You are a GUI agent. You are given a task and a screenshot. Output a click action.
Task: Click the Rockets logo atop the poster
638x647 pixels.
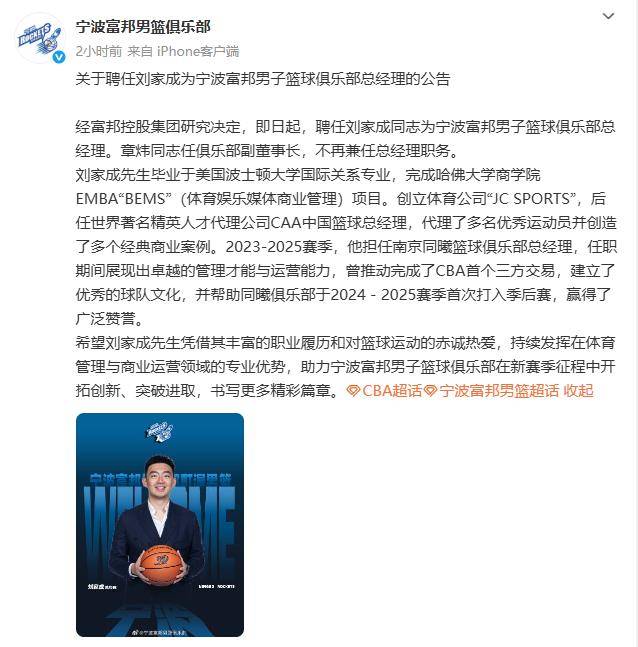point(160,432)
